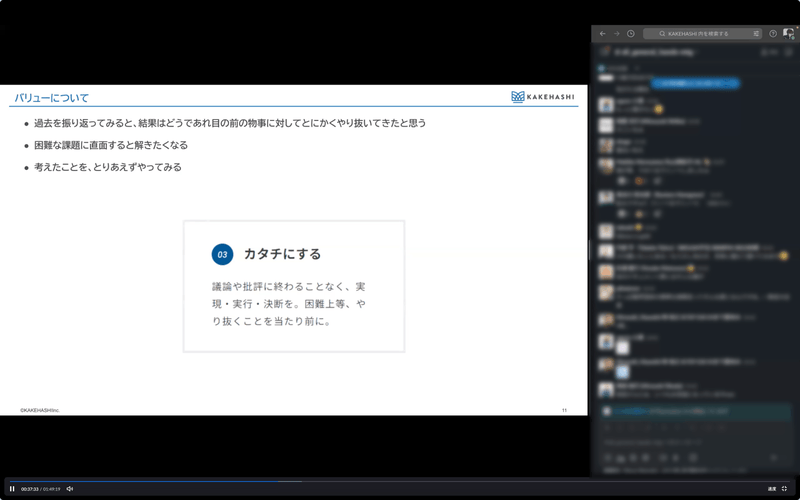This screenshot has height=500, width=800.
Task: Click the elapsed time 00:37:33
Action: pyautogui.click(x=30, y=489)
